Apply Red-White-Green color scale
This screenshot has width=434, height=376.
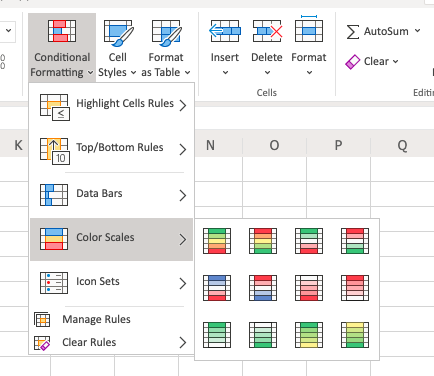[355, 241]
